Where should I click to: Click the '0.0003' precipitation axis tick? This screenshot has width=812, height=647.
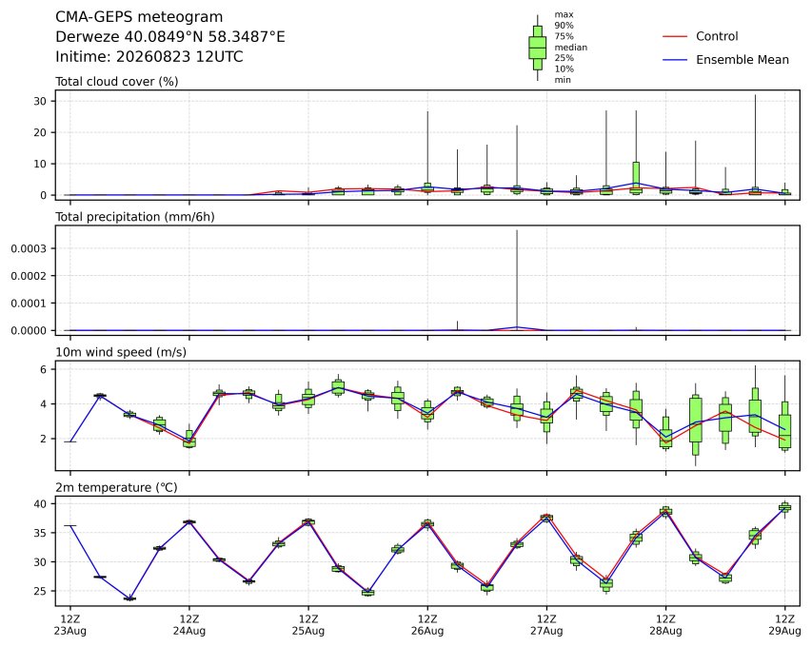point(29,249)
